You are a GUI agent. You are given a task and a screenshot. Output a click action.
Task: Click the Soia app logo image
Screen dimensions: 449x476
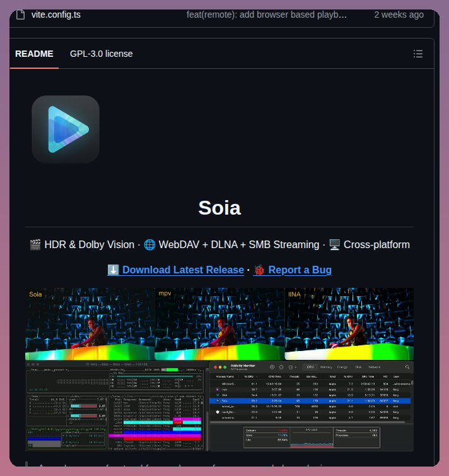click(x=66, y=129)
